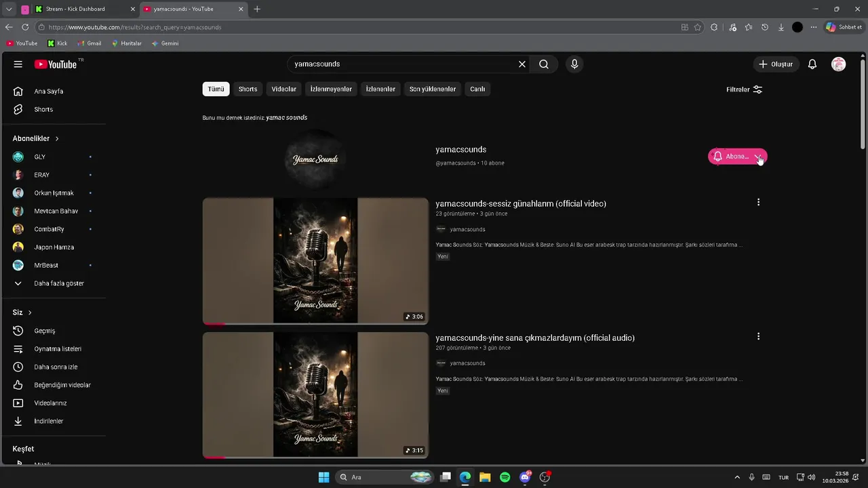868x488 pixels.
Task: Click the browser address bar
Action: tap(359, 27)
